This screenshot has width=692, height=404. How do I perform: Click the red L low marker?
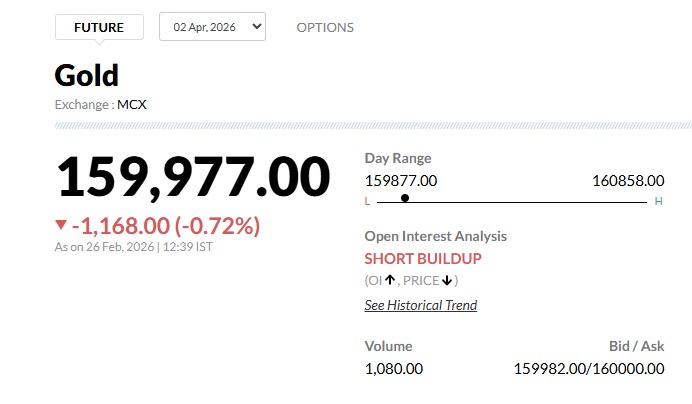367,202
